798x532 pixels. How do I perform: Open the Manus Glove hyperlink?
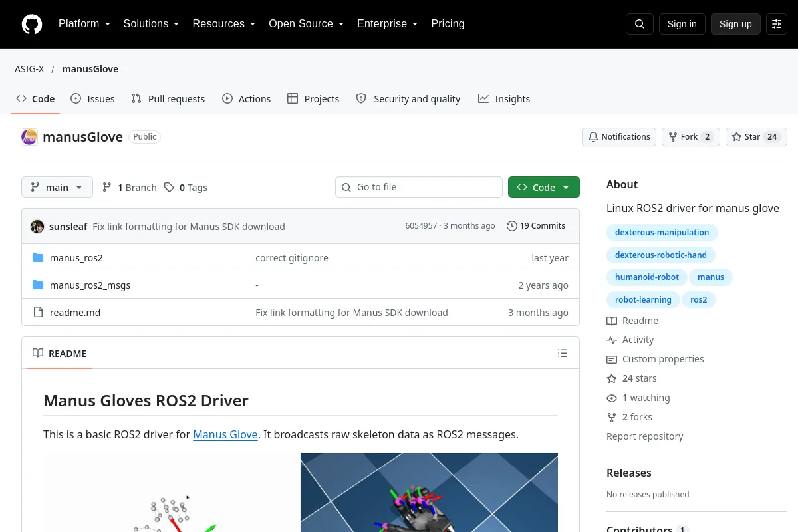click(x=225, y=434)
